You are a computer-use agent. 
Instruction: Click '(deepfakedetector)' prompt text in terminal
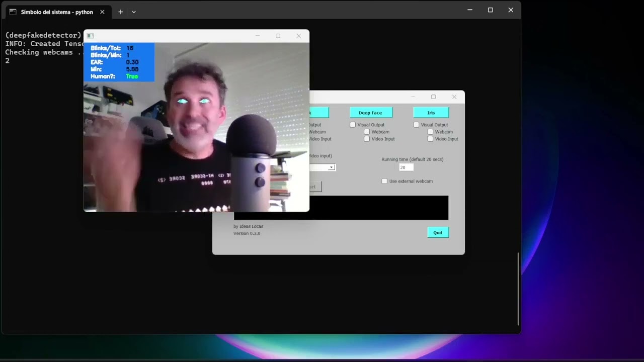pos(43,35)
